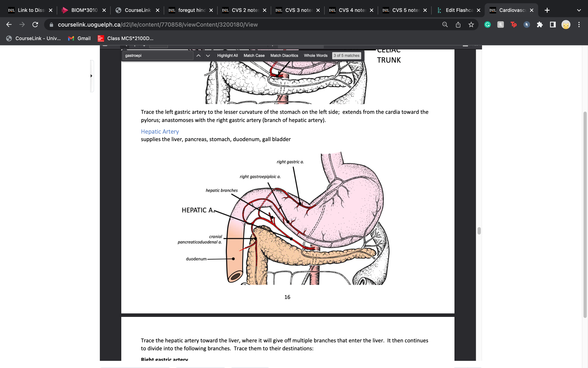Bookmark this page with the star
The width and height of the screenshot is (588, 368).
pyautogui.click(x=471, y=25)
